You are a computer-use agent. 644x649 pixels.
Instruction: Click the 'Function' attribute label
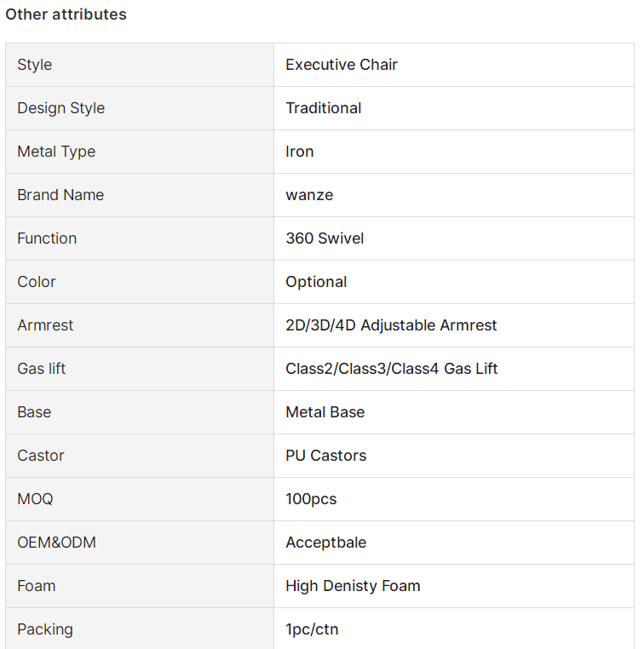(47, 238)
